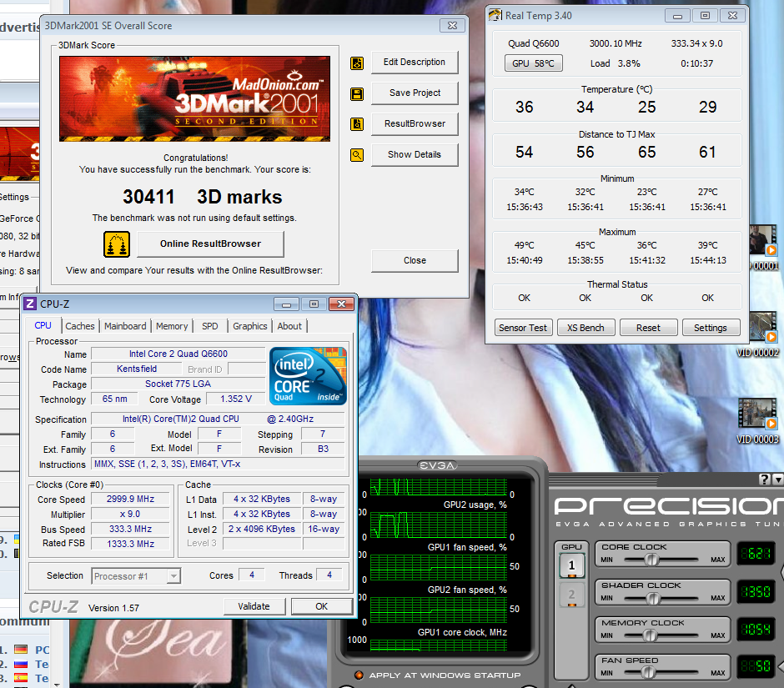Screen dimensions: 784x688
Task: Click the Fan Speed slider handle
Action: [648, 673]
